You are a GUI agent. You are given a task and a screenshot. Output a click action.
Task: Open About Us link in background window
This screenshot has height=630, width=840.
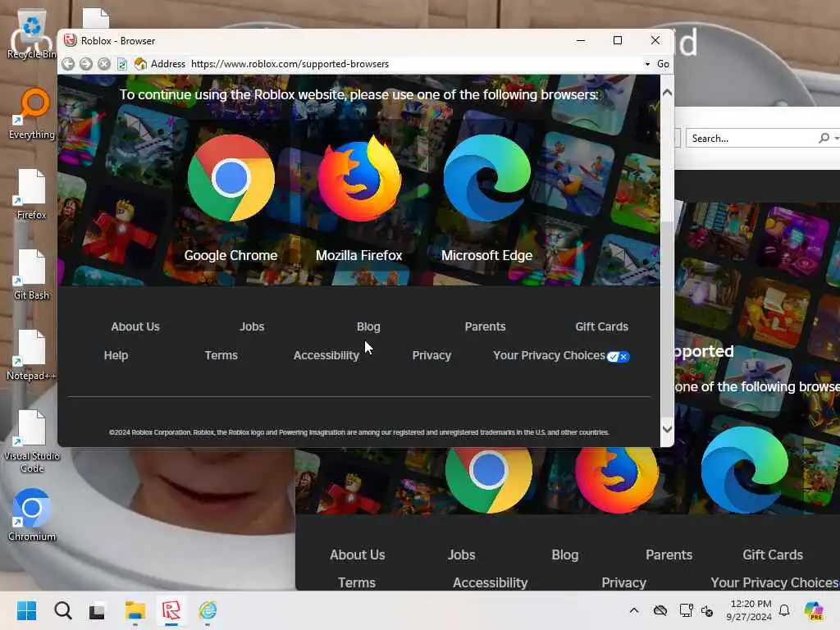[x=358, y=555]
